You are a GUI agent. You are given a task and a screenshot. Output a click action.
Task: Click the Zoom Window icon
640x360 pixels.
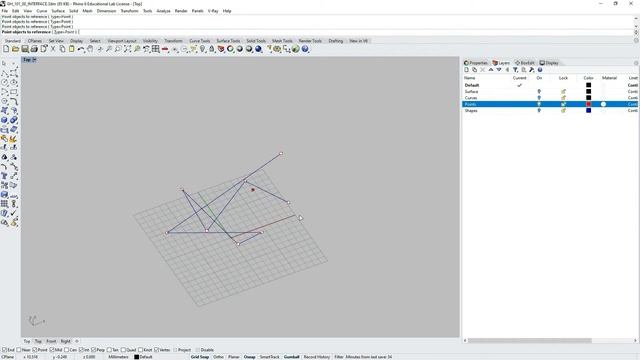(118, 49)
